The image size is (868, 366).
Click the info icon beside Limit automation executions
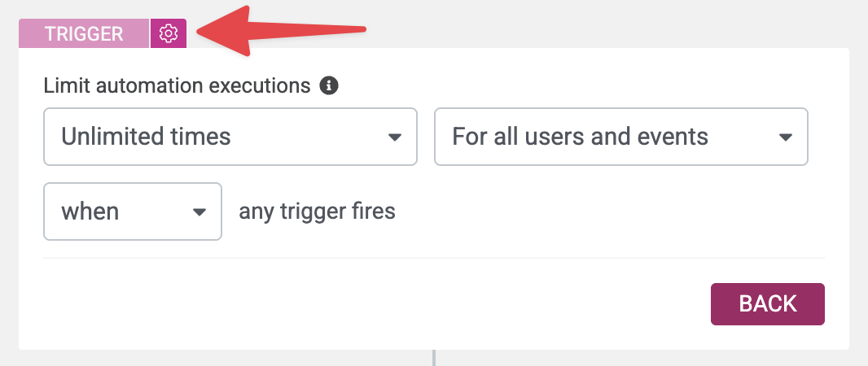329,85
